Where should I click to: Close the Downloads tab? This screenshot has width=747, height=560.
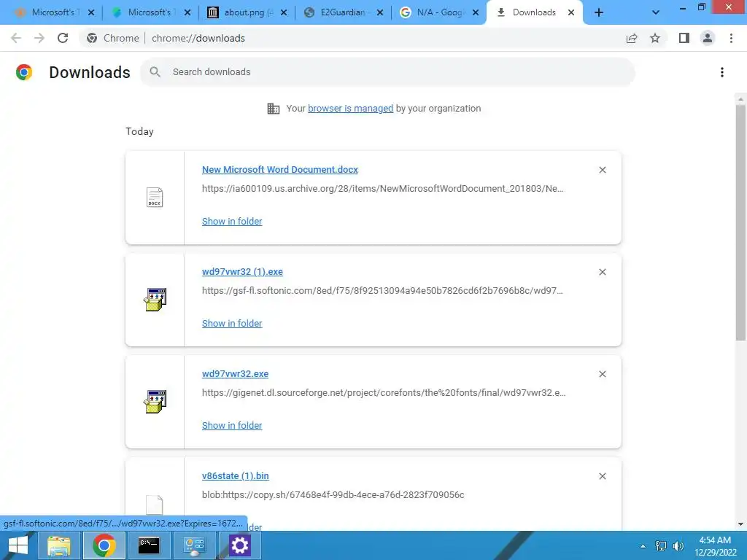pyautogui.click(x=570, y=13)
